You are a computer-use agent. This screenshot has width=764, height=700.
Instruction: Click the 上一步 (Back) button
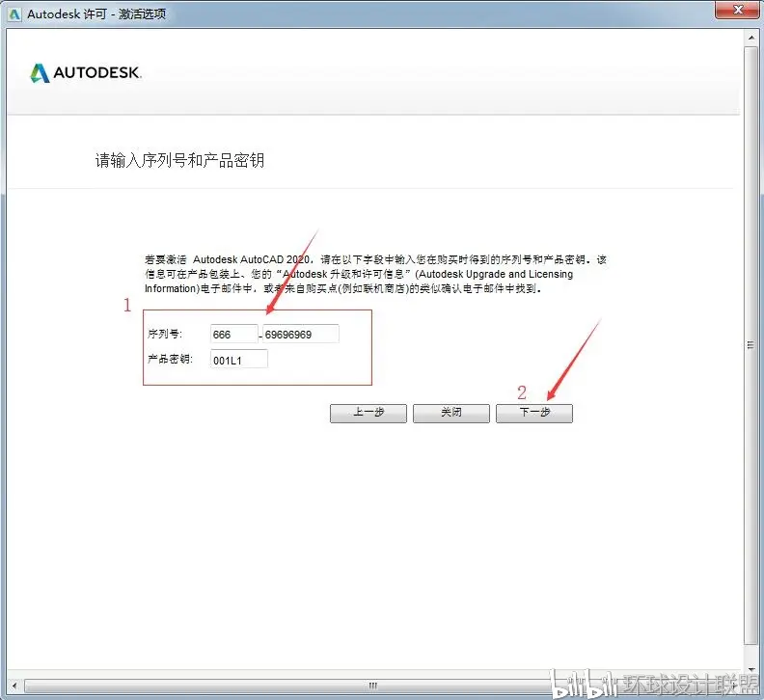368,413
